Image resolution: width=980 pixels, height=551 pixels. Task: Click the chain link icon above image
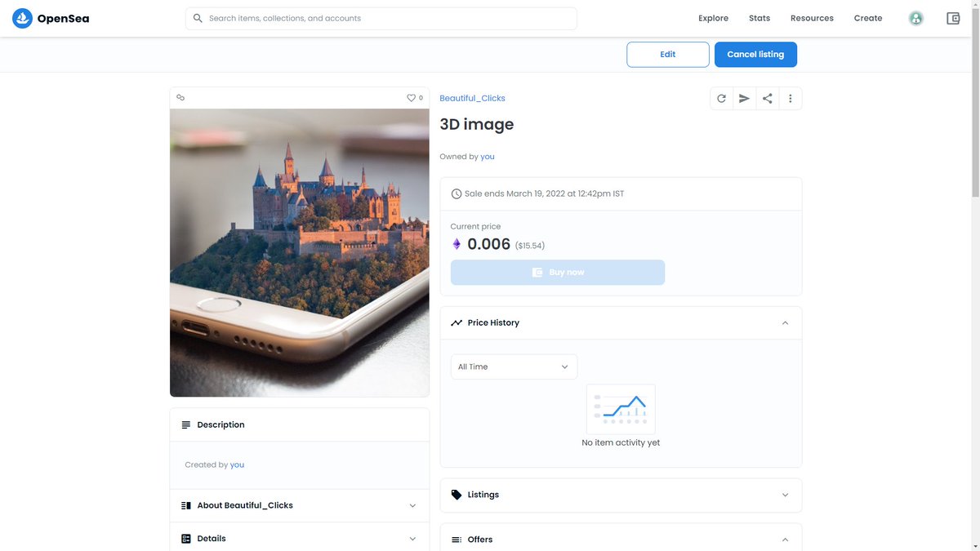180,97
